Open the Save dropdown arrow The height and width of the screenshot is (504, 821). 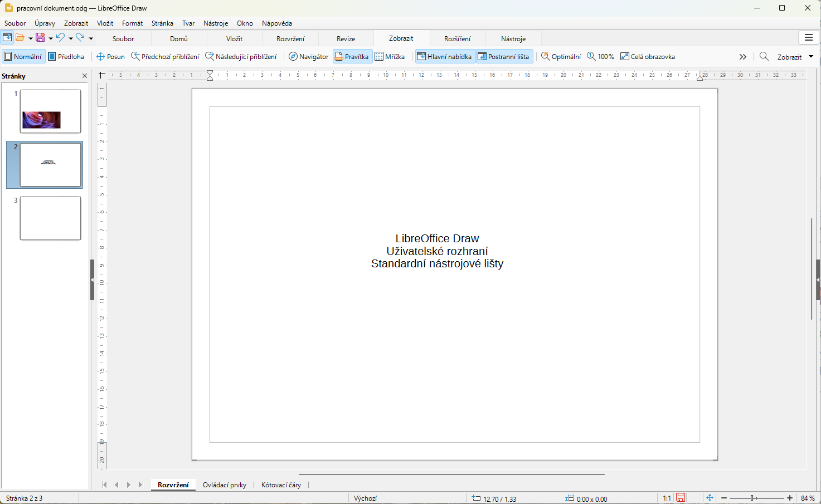pyautogui.click(x=50, y=38)
